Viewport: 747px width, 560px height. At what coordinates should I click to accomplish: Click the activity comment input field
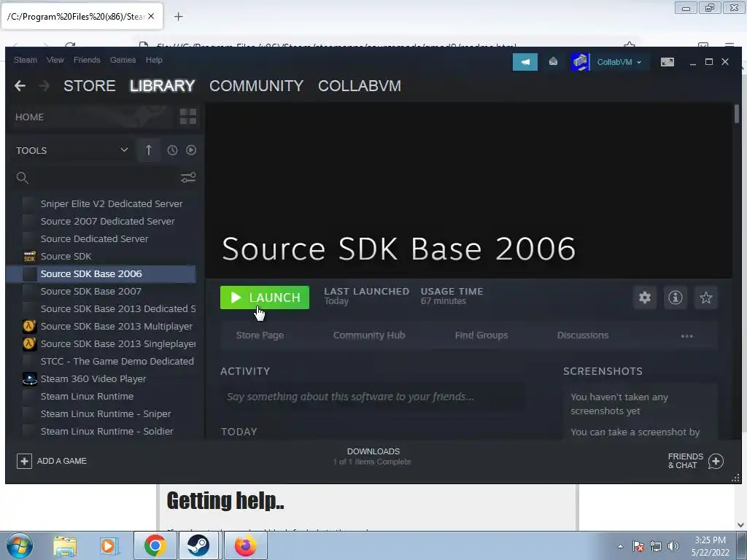[x=373, y=397]
